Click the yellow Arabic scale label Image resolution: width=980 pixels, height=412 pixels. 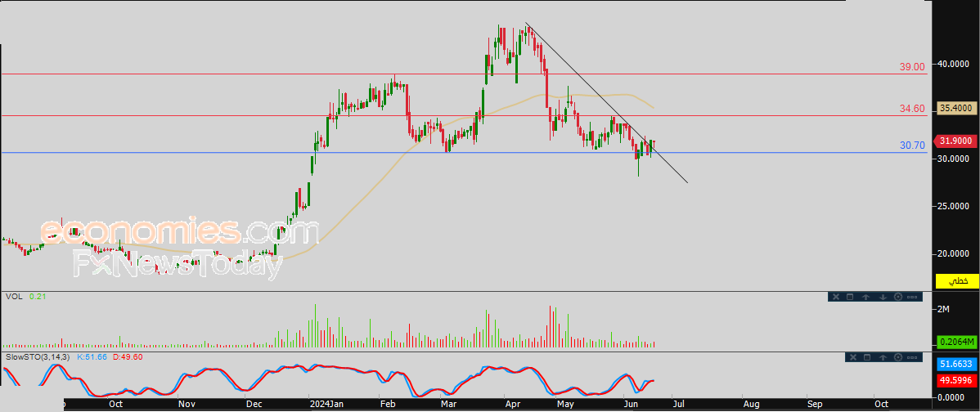[957, 281]
